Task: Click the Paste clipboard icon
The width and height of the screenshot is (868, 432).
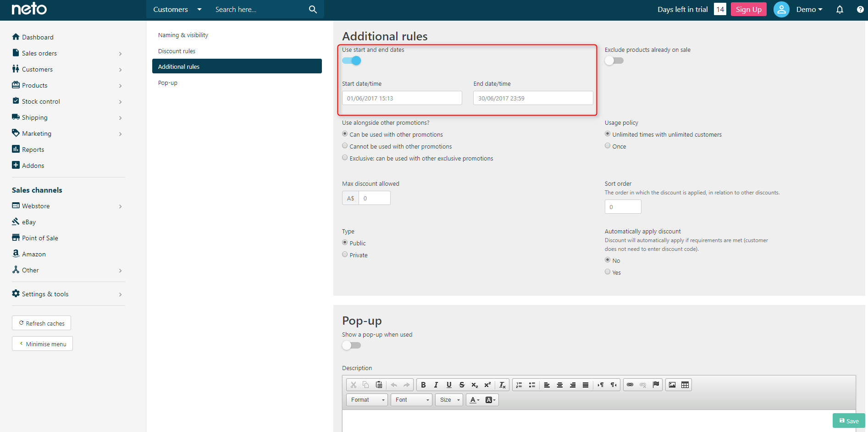Action: click(x=379, y=385)
